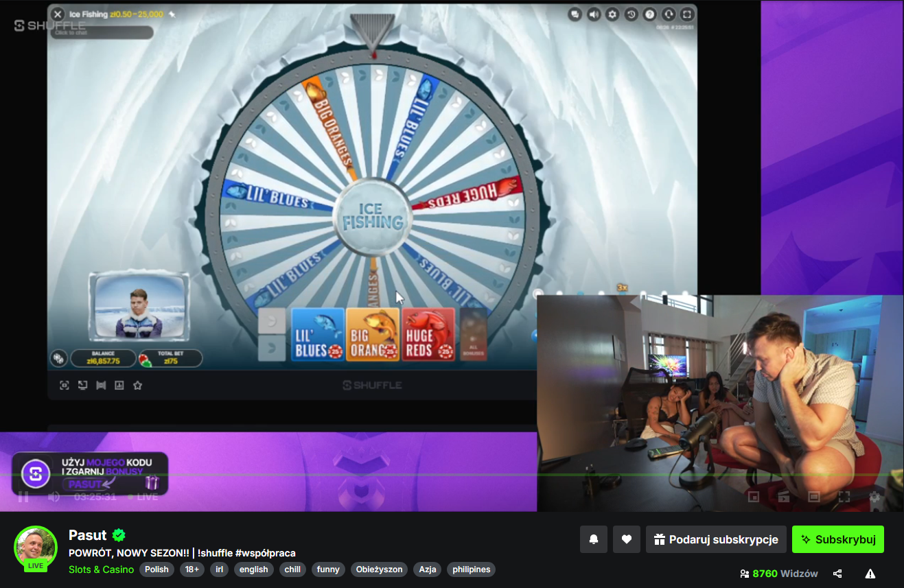
Task: Share the stream with the share icon
Action: click(837, 574)
